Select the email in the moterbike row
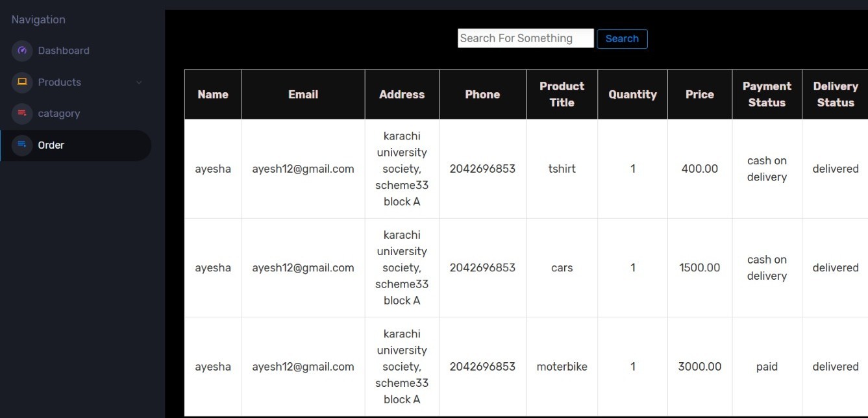868x418 pixels. click(303, 367)
